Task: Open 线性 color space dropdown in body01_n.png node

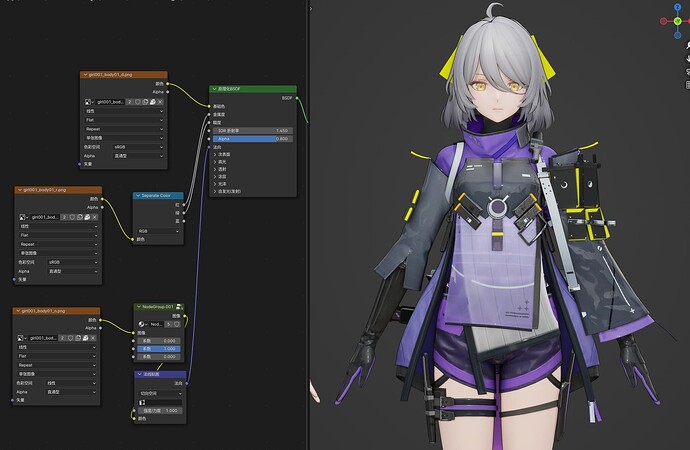Action: (x=71, y=383)
